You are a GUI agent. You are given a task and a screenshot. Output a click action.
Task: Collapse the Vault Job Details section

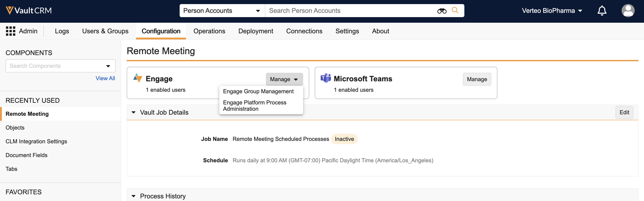(133, 112)
